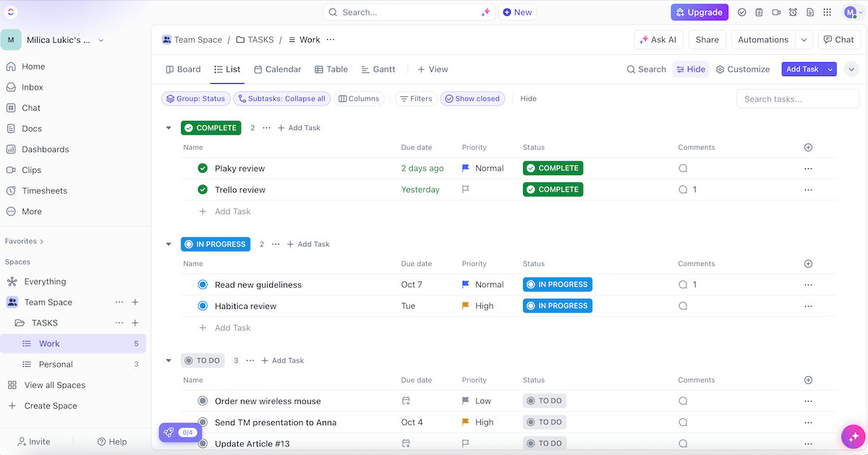Switch to the Gantt view tab
The image size is (868, 455).
click(378, 69)
